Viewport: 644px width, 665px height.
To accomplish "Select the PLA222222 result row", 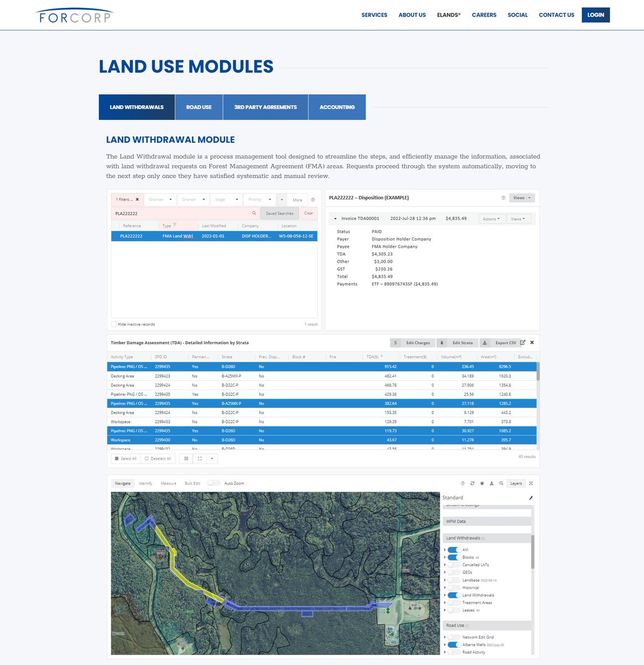I will pyautogui.click(x=214, y=236).
